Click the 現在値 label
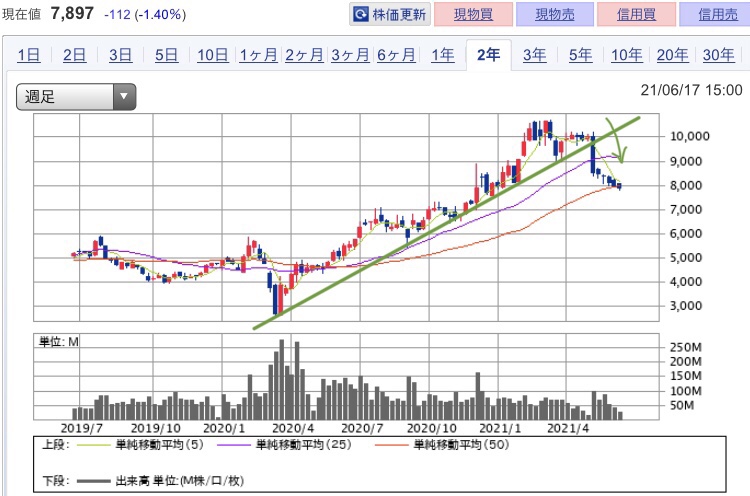The height and width of the screenshot is (496, 750). [22, 14]
